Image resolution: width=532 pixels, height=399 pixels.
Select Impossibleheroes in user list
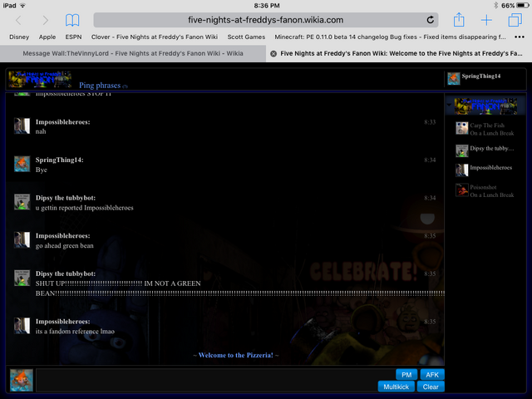coord(485,170)
